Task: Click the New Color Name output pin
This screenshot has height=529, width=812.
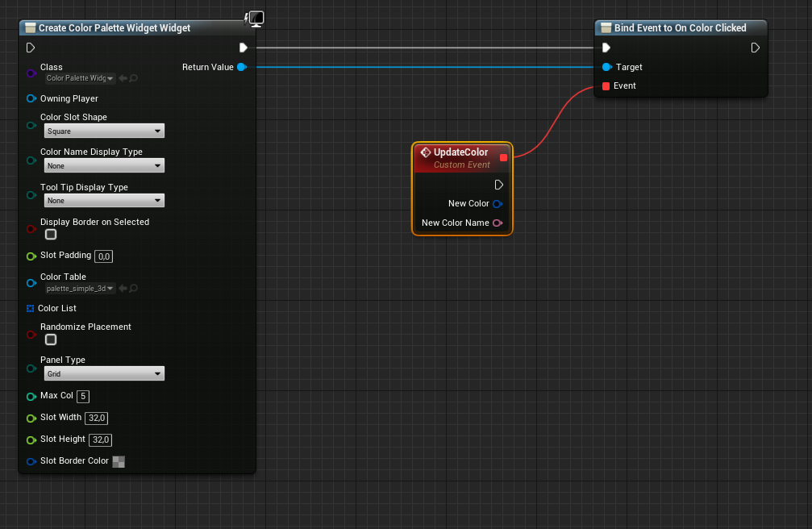Action: (x=498, y=223)
